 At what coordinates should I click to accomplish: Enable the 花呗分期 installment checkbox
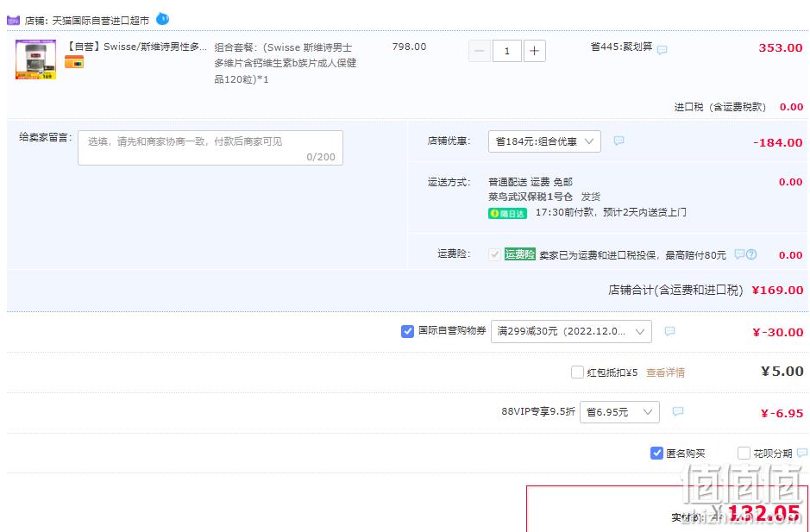[x=744, y=453]
